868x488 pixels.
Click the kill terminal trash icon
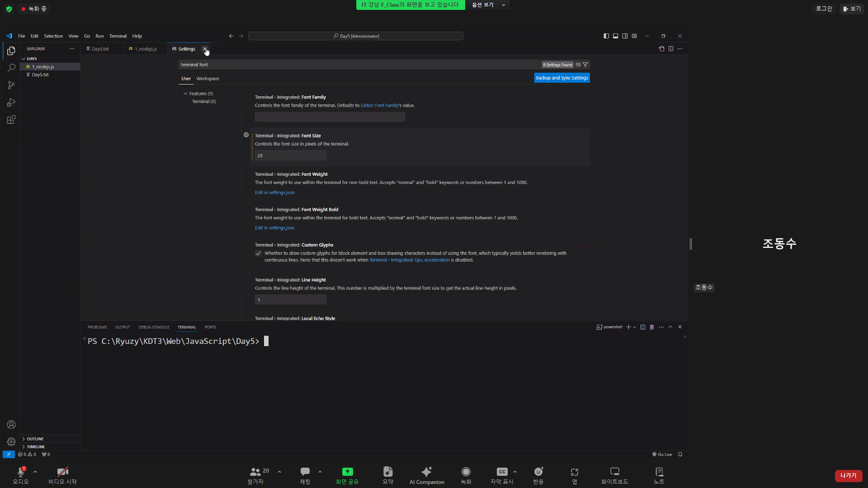[651, 327]
